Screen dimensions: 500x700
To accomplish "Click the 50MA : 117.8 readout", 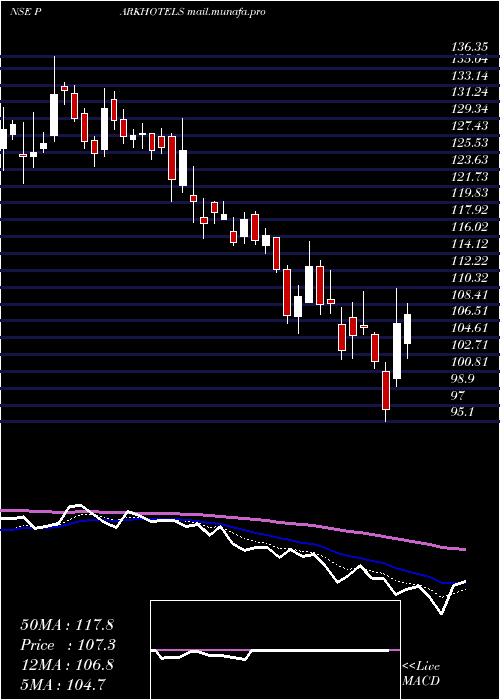I will point(68,625).
